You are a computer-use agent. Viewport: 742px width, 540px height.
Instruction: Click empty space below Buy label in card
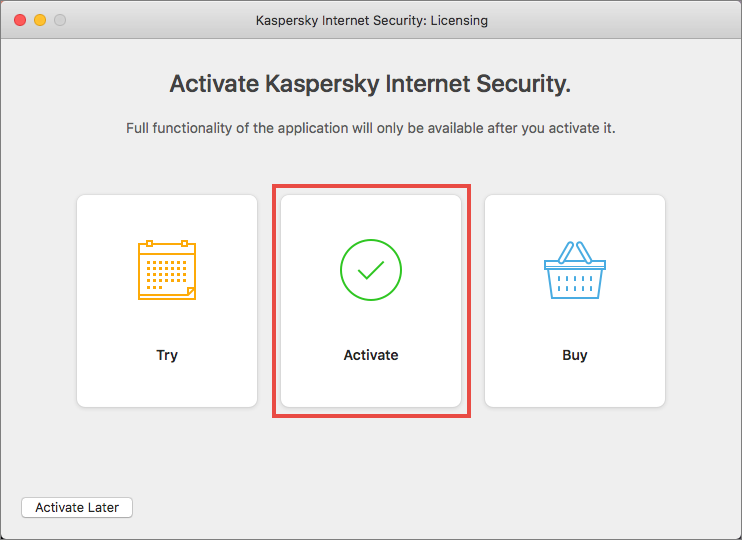pyautogui.click(x=574, y=384)
